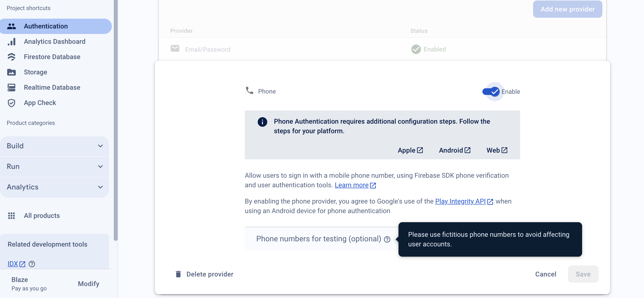Click the Authentication people icon in sidebar
The image size is (644, 298).
coord(11,26)
